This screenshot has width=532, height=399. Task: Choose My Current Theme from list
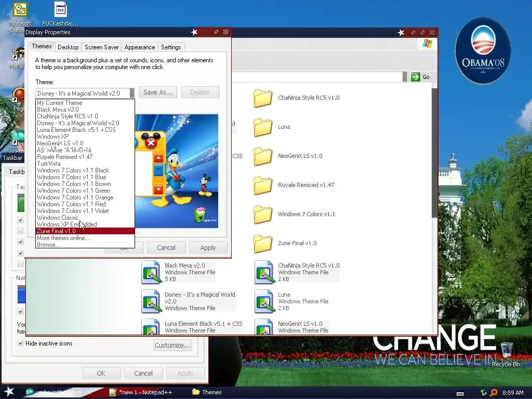[x=85, y=103]
